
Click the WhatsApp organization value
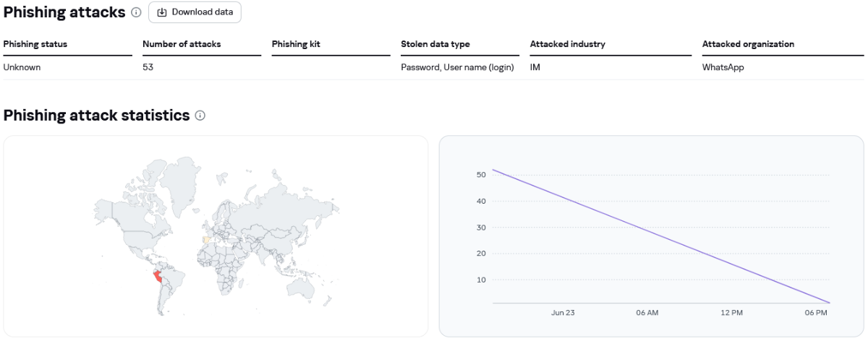tap(723, 67)
